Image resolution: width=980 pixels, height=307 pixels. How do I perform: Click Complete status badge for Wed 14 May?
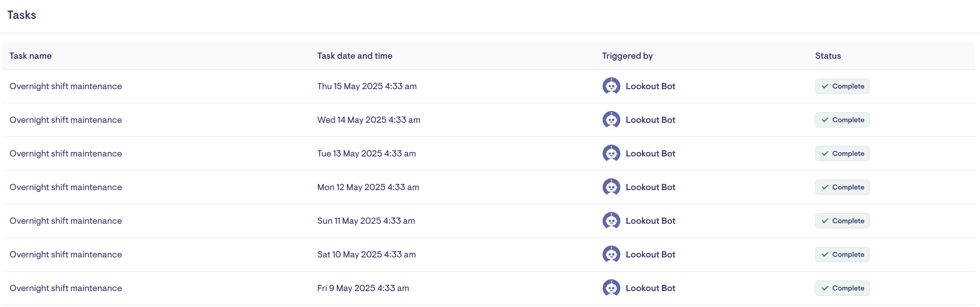tap(842, 120)
